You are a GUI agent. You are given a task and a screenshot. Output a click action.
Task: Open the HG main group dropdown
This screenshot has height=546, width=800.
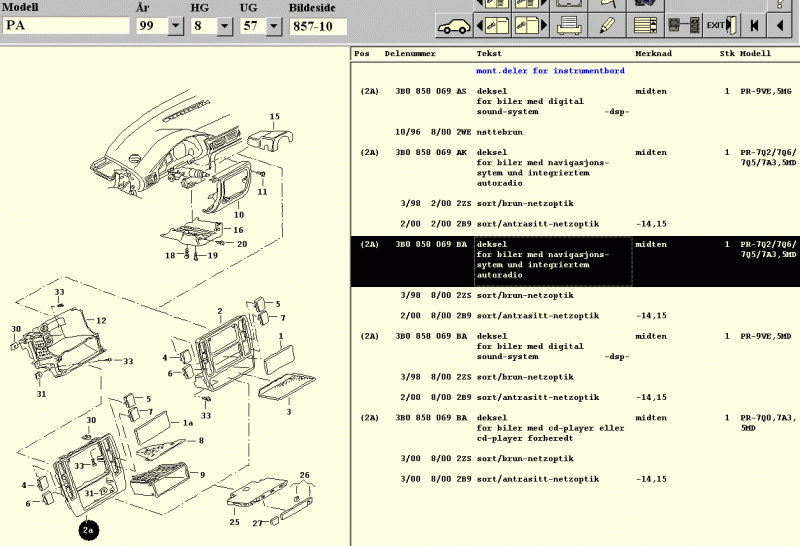coord(225,27)
